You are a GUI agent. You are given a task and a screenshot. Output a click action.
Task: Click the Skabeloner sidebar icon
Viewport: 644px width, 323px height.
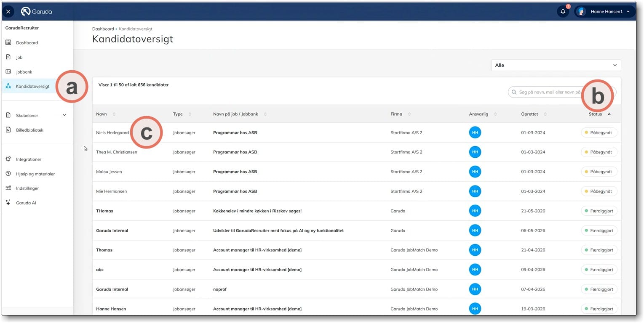(8, 115)
